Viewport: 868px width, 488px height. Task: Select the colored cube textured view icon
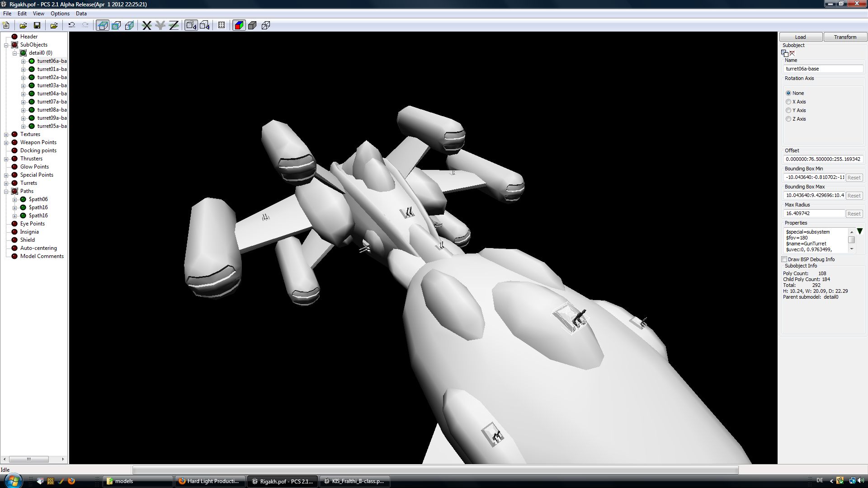click(239, 25)
